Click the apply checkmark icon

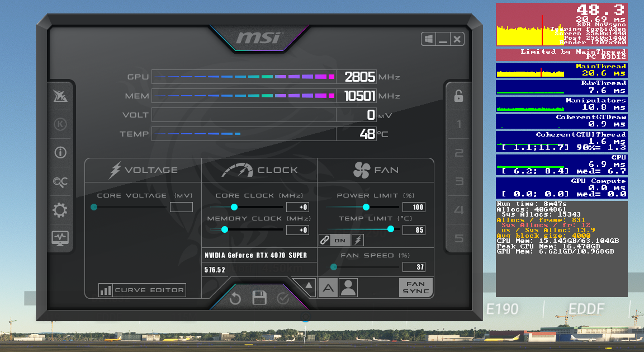[283, 298]
